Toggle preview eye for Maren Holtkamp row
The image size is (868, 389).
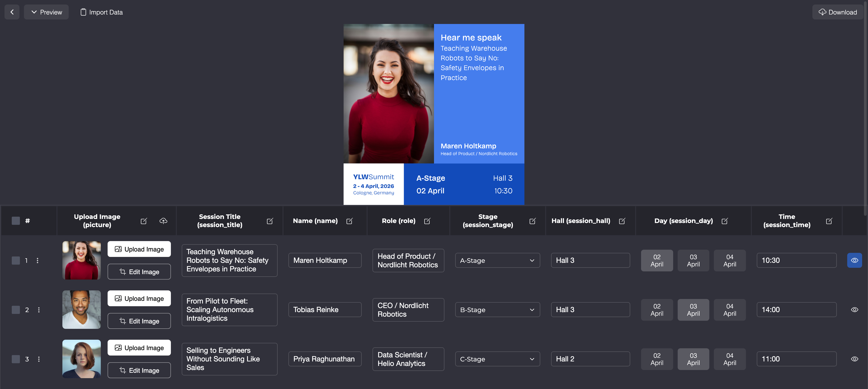click(854, 260)
